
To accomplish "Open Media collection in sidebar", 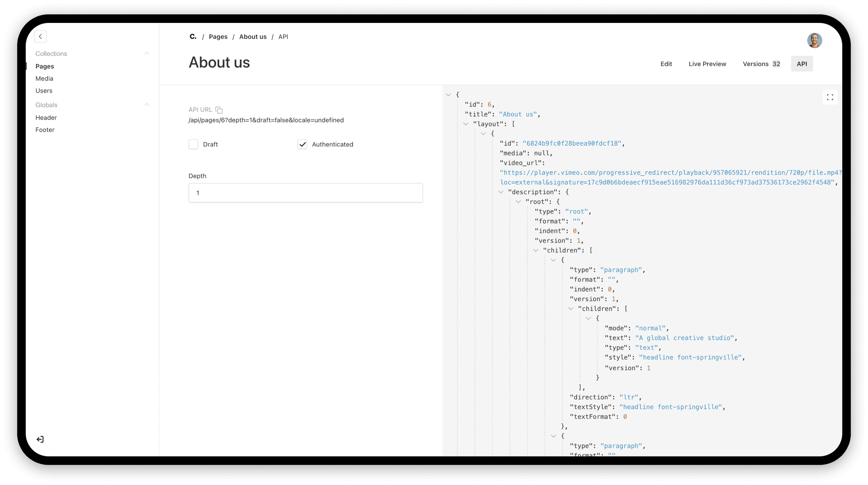I will [x=45, y=78].
